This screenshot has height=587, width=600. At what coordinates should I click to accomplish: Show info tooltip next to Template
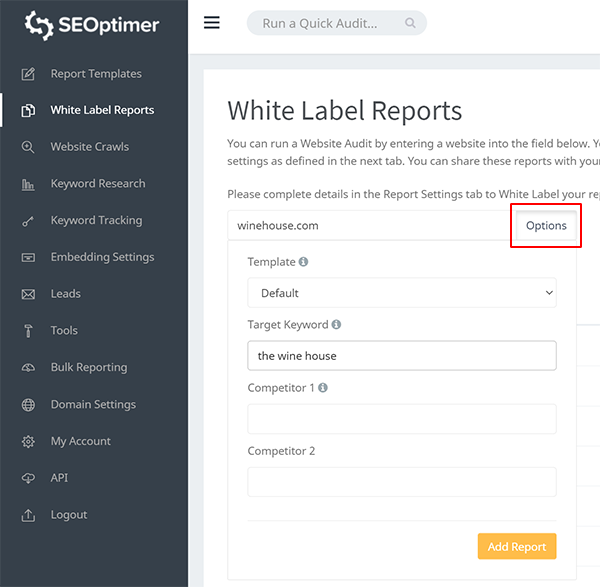pos(303,262)
